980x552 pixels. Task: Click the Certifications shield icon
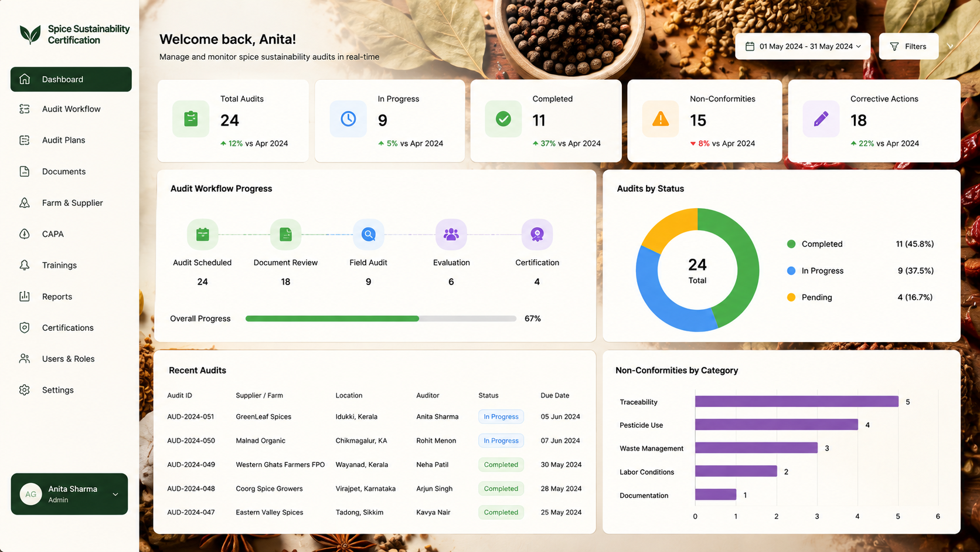(x=25, y=328)
